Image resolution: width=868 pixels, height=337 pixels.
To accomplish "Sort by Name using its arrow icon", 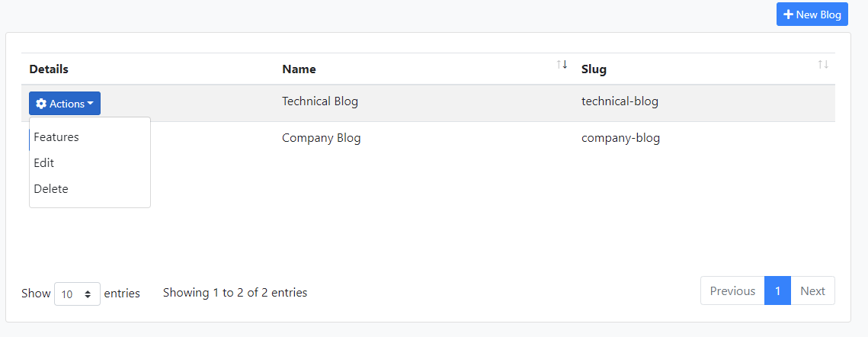I will coord(562,65).
